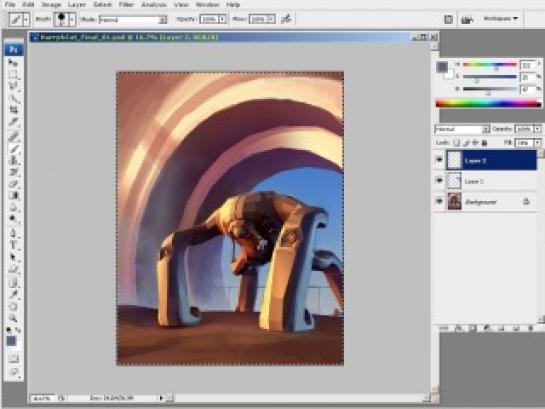Viewport: 545px width, 409px height.
Task: Select the Layer 1 thumbnail
Action: [x=454, y=181]
